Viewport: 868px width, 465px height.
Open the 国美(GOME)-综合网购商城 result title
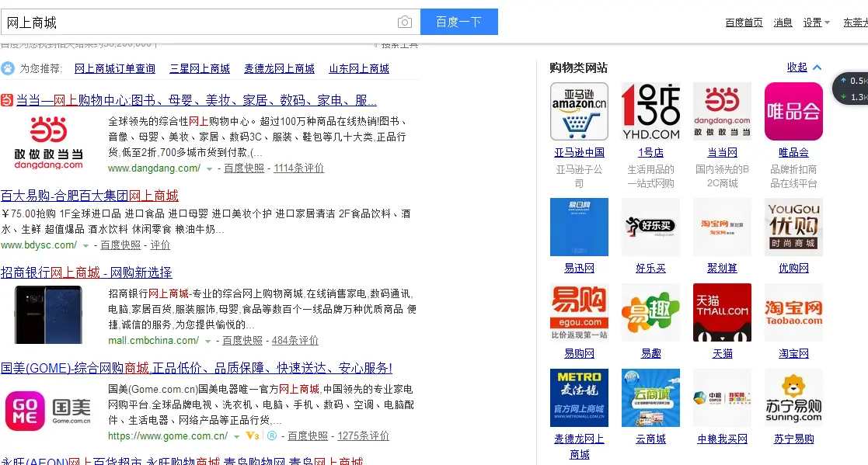point(197,368)
